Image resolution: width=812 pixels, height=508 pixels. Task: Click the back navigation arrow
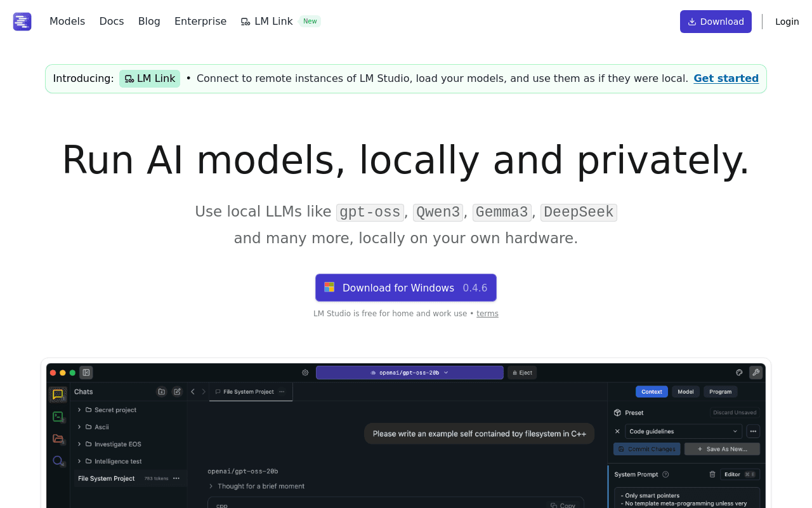click(x=193, y=392)
